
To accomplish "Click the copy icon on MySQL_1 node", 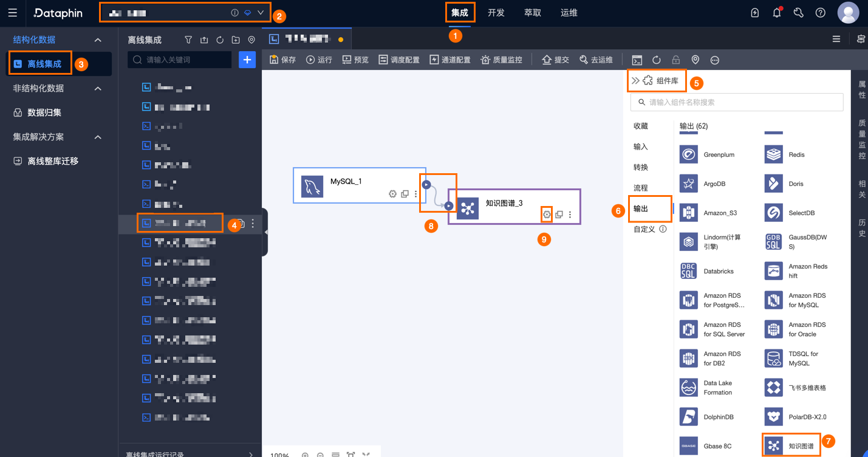I will tap(405, 194).
